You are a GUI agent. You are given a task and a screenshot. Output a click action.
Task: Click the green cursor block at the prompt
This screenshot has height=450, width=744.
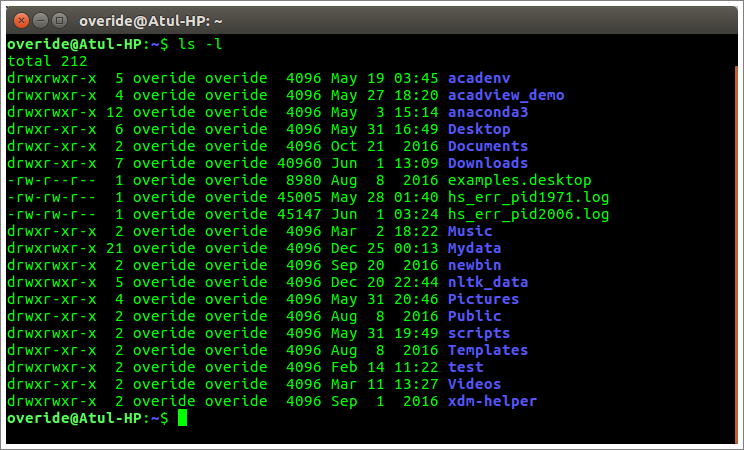tap(182, 418)
